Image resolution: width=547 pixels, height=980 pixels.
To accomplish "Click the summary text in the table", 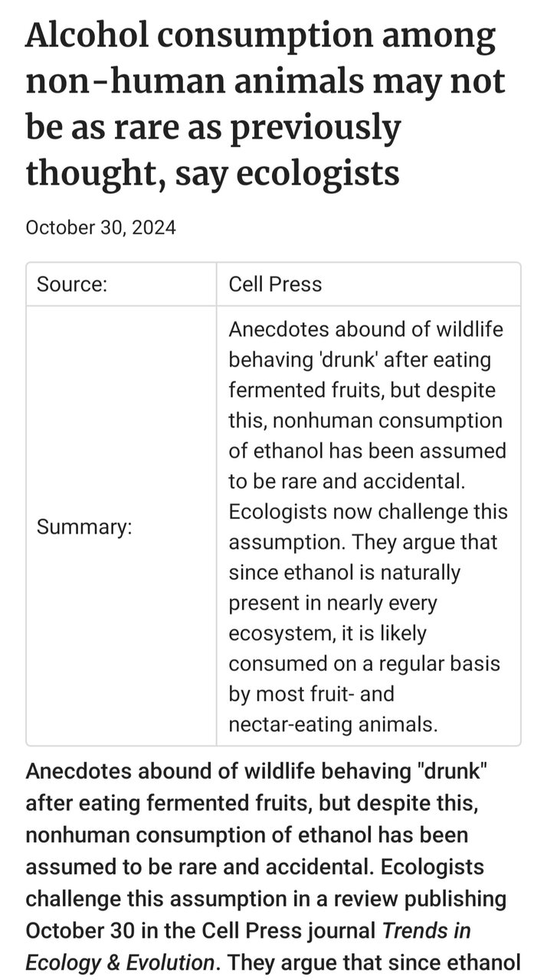I will (x=368, y=527).
